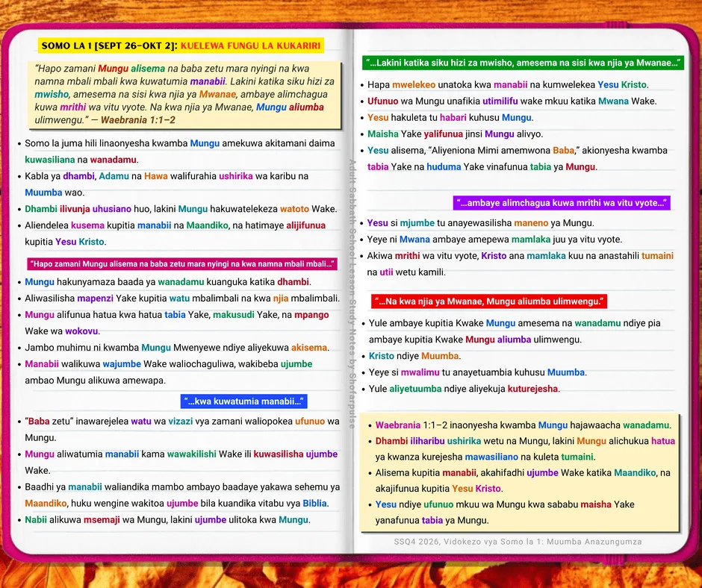The width and height of the screenshot is (702, 588).
Task: Select the red title "KUELEWA FUNGU LA KUKARIRI"
Action: [251, 46]
